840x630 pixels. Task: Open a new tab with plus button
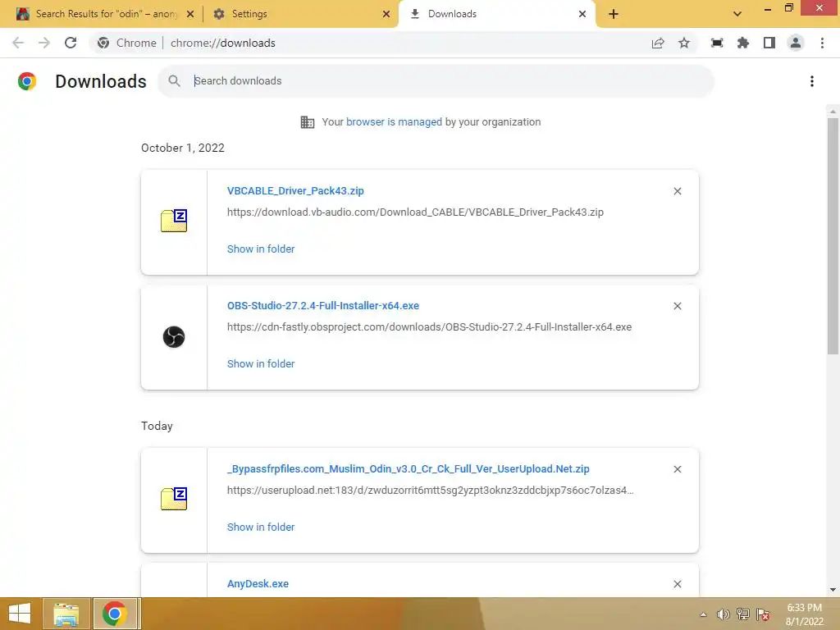pos(614,14)
